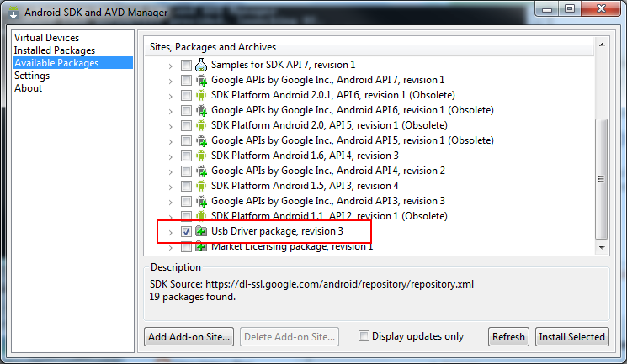Click the Samples for SDK API 7 flask icon
The height and width of the screenshot is (364, 627).
[x=201, y=65]
